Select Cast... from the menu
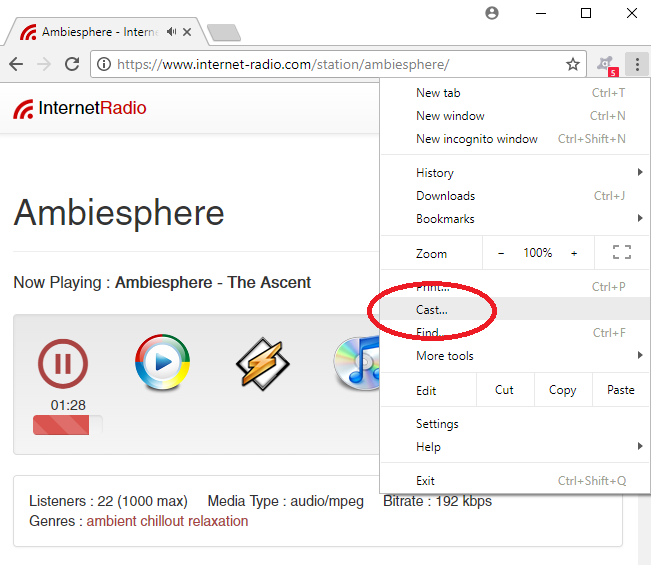 432,310
